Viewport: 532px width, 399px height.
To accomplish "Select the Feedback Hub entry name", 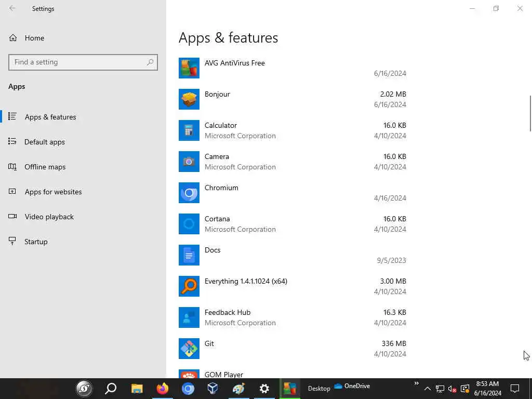I will coord(228,312).
